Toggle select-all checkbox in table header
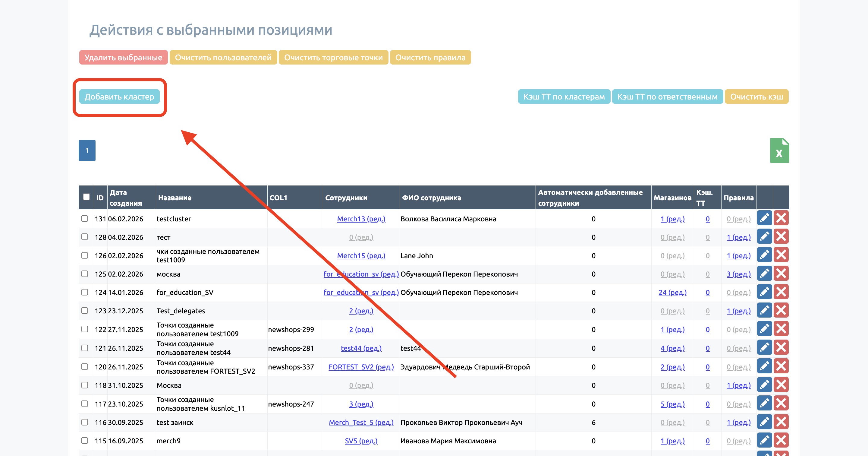868x456 pixels. coord(86,197)
